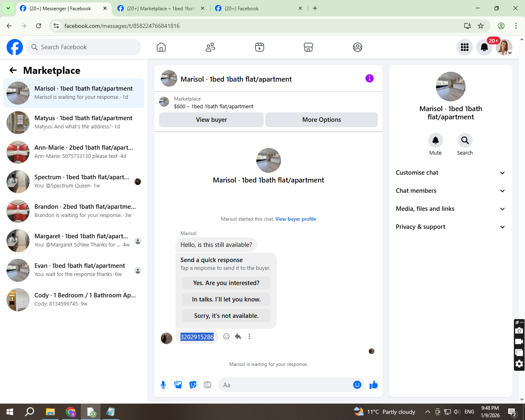Send a voice clip with microphone icon

coord(163,385)
